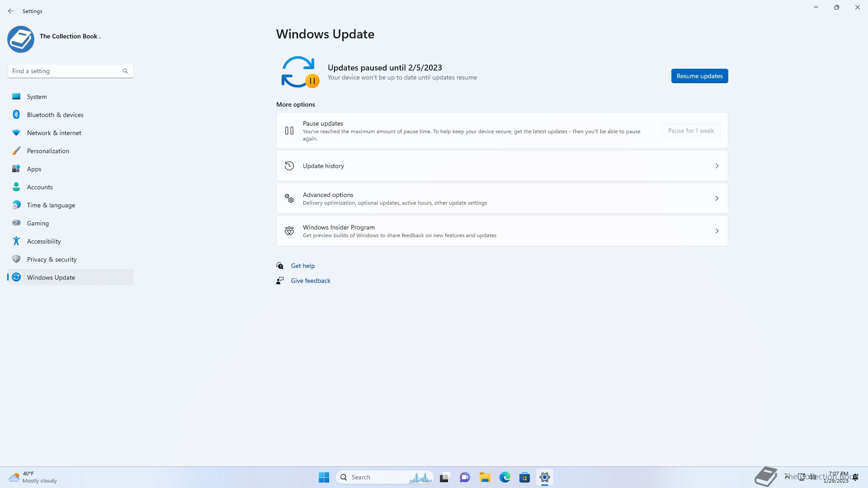Open the Windows Start menu

pyautogui.click(x=324, y=477)
